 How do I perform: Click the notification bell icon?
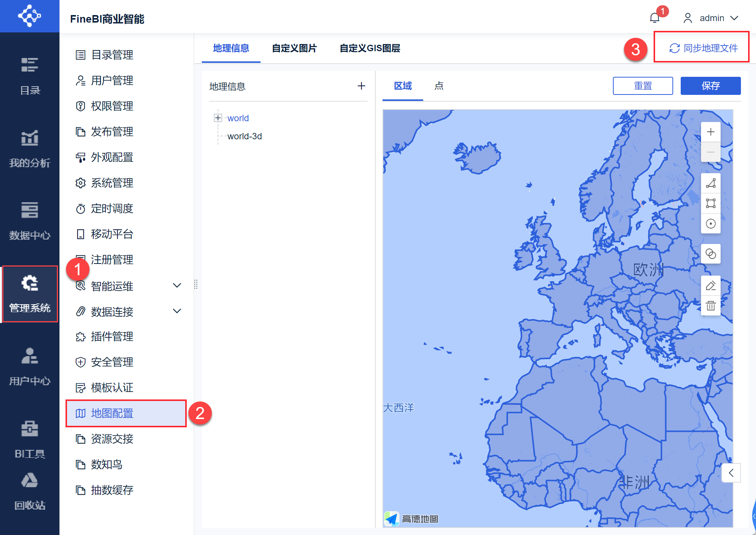pos(654,18)
